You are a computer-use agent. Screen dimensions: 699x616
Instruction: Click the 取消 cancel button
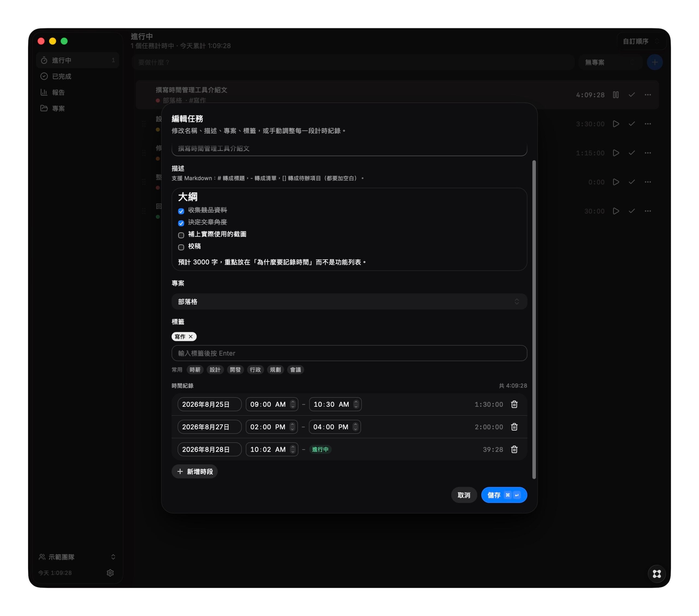click(464, 495)
